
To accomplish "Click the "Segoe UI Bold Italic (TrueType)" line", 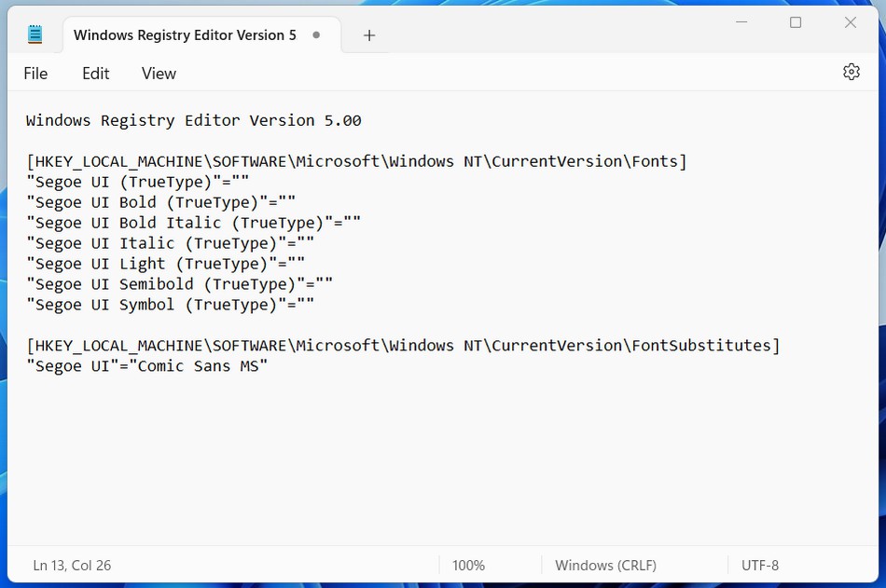I will pos(193,223).
